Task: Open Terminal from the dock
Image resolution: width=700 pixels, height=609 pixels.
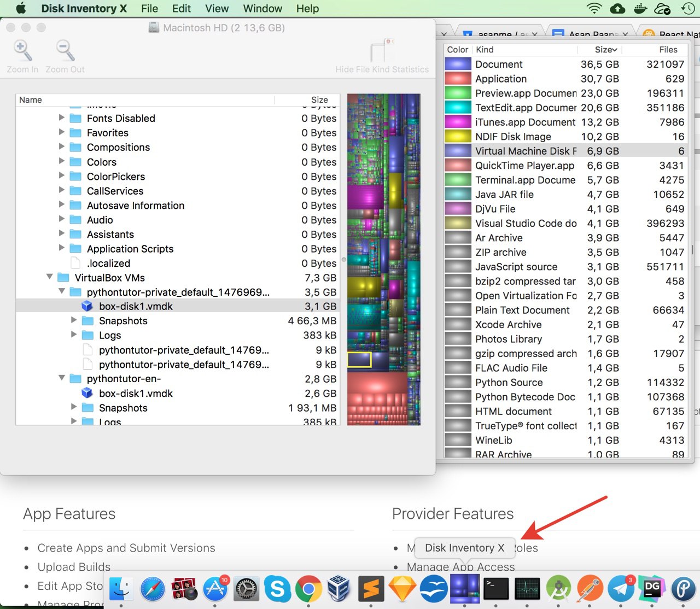Action: tap(496, 589)
